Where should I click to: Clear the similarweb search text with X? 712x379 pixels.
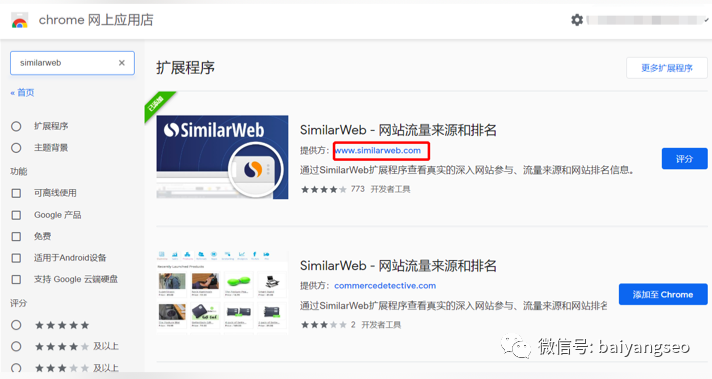(x=122, y=63)
